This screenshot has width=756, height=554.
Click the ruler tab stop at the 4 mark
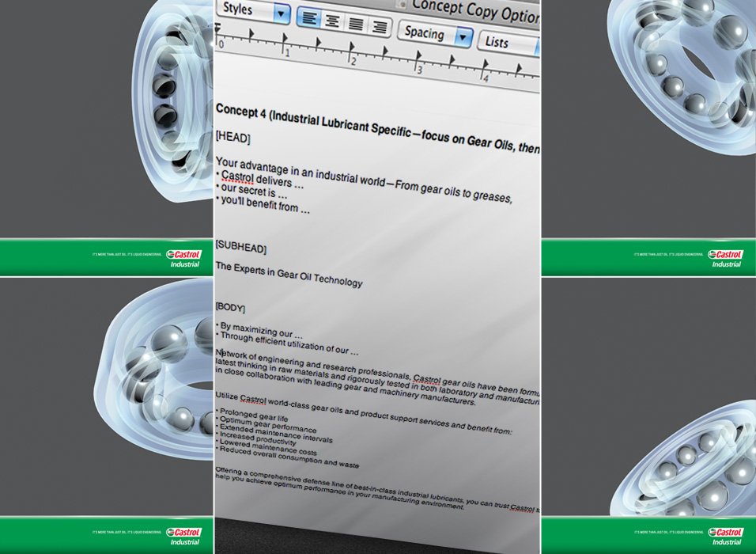[x=485, y=64]
